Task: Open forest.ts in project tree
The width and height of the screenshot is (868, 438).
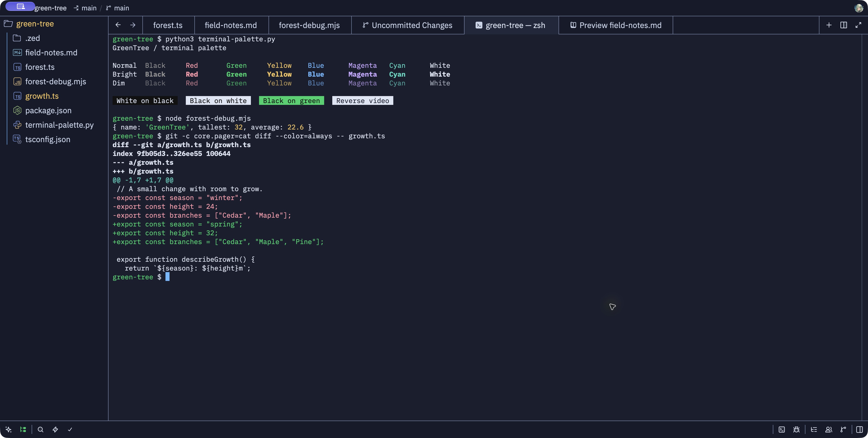Action: pyautogui.click(x=54, y=67)
